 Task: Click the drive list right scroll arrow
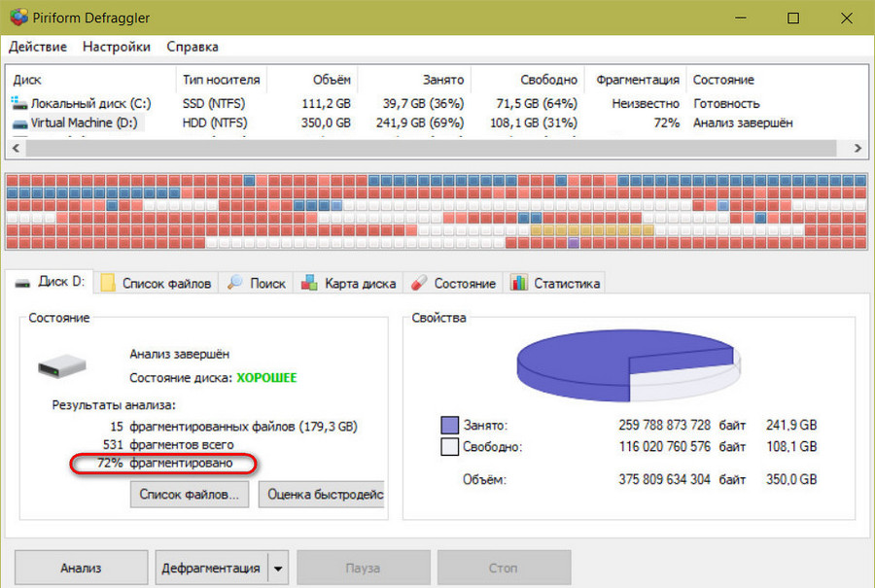pos(857,148)
